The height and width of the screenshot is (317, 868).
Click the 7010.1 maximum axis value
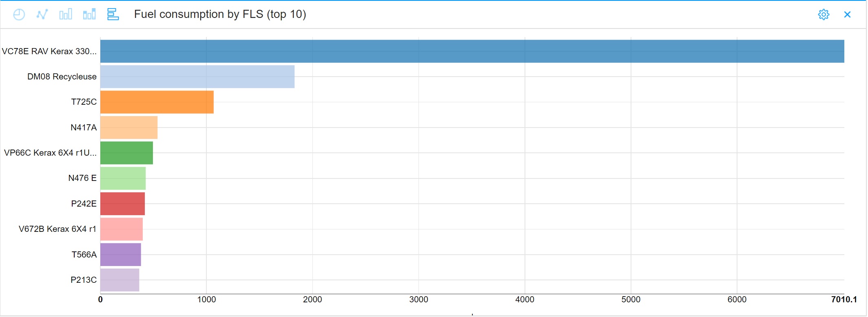click(844, 299)
